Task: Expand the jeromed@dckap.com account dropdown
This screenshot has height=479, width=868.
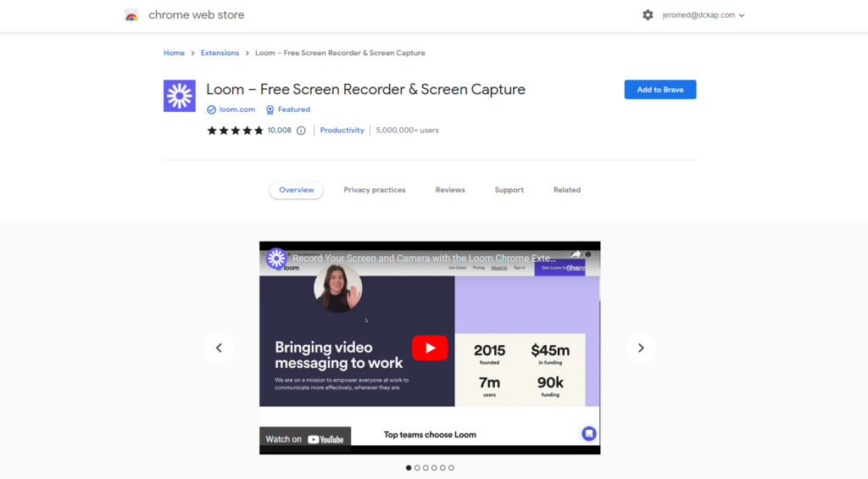Action: pyautogui.click(x=704, y=15)
